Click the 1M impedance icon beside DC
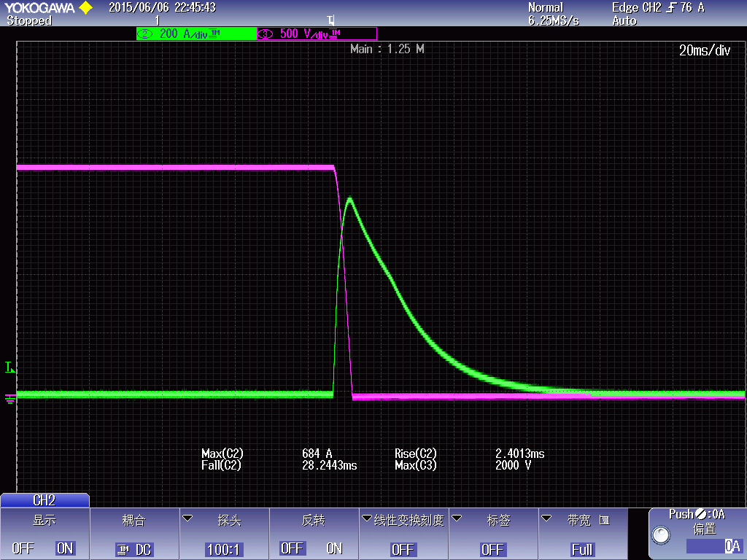 click(123, 550)
